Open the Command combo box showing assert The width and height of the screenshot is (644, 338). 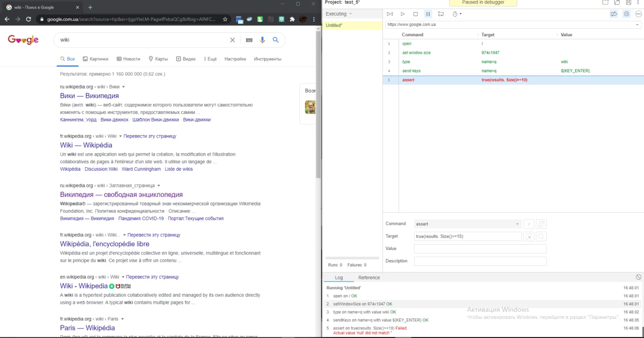(x=467, y=224)
